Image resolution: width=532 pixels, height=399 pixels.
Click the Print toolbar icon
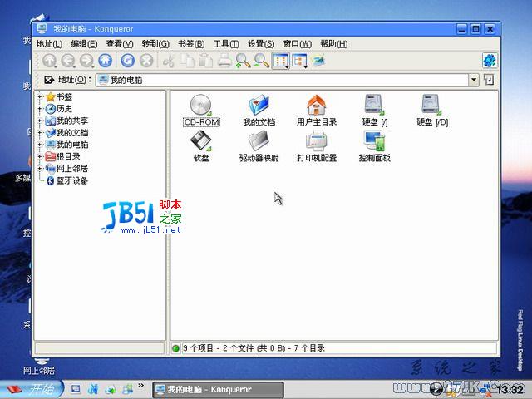coord(224,61)
